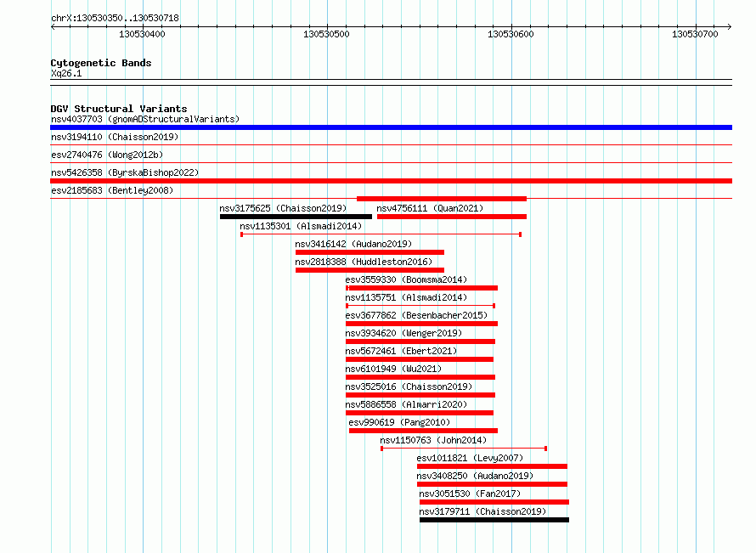This screenshot has width=756, height=553.
Task: Open the nsv5886558 (Almarri2020) label
Action: [x=406, y=404]
